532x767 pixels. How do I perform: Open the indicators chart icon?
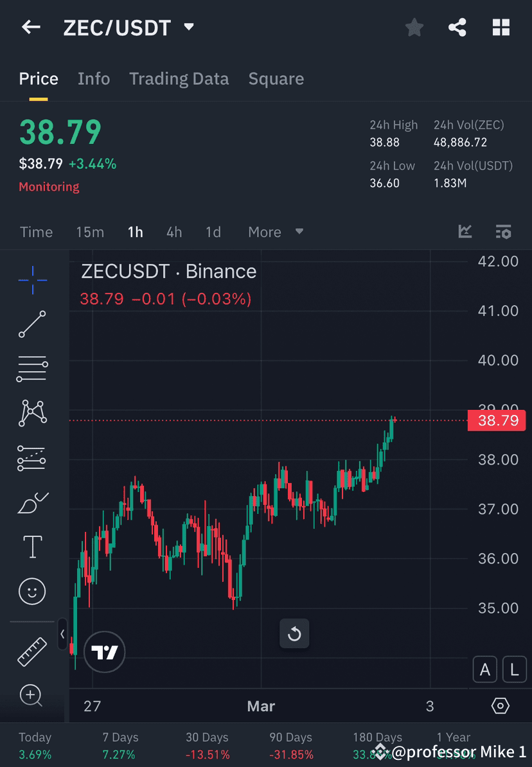pyautogui.click(x=465, y=232)
